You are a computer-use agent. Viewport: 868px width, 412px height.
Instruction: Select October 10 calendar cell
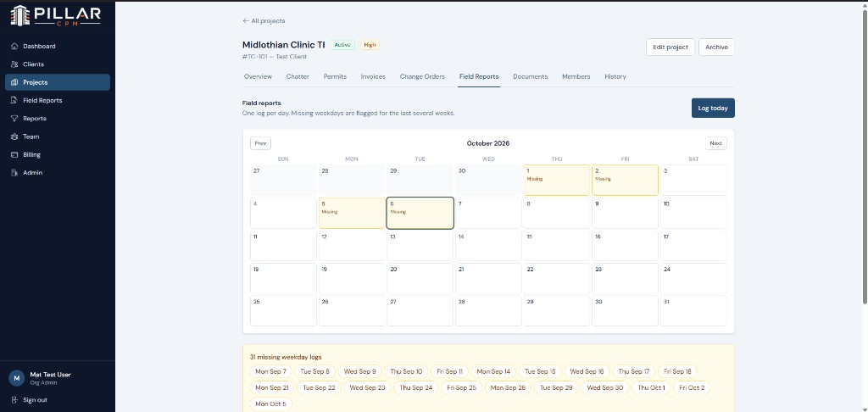(693, 213)
